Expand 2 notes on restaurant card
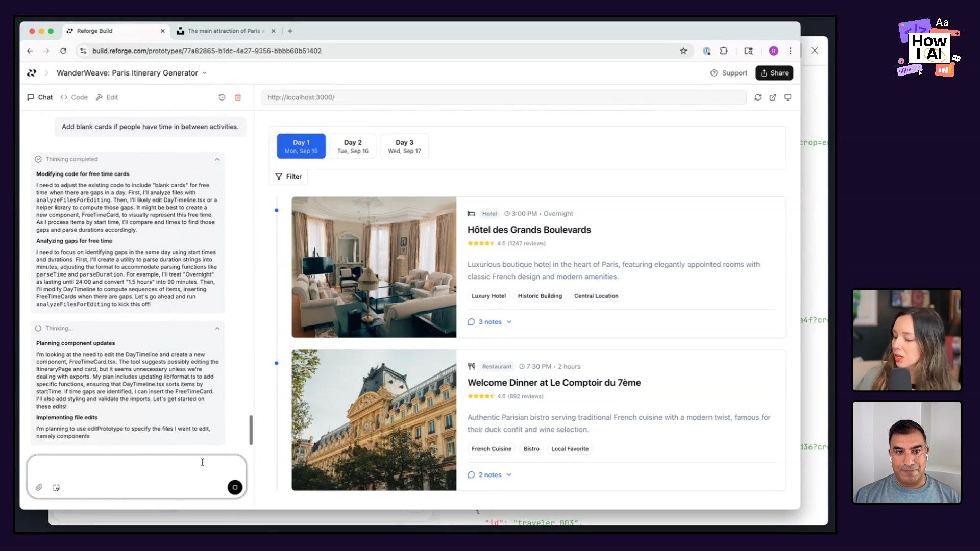 click(x=490, y=475)
